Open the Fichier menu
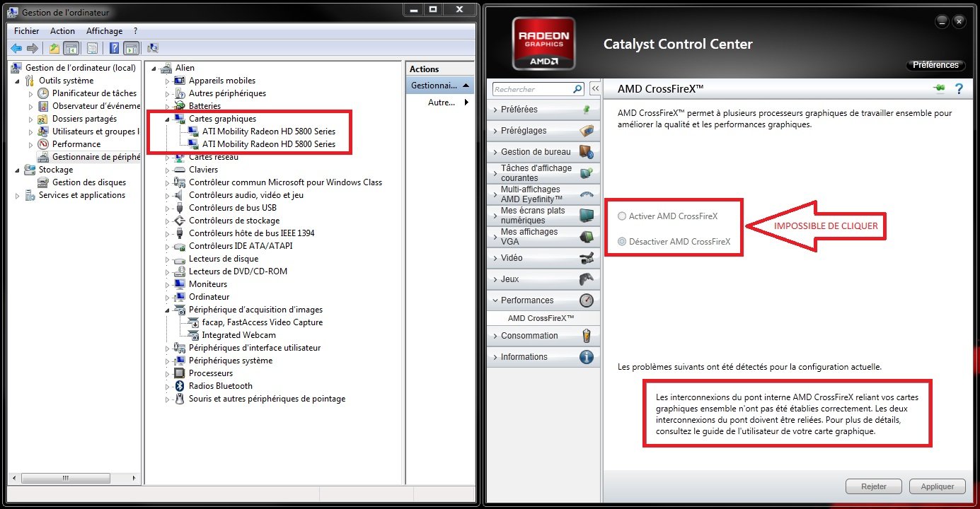Screen dimensions: 980x509 point(27,31)
